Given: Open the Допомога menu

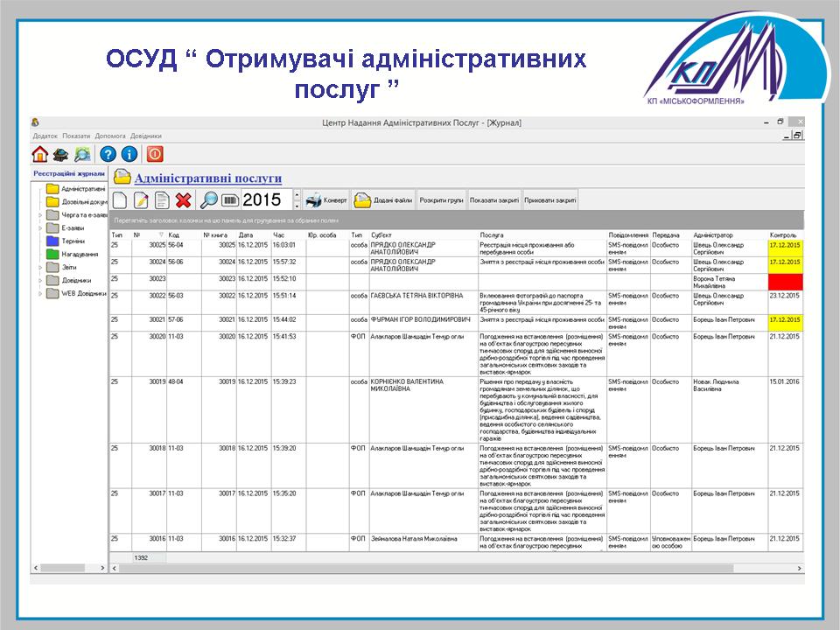Looking at the screenshot, I should pyautogui.click(x=110, y=136).
